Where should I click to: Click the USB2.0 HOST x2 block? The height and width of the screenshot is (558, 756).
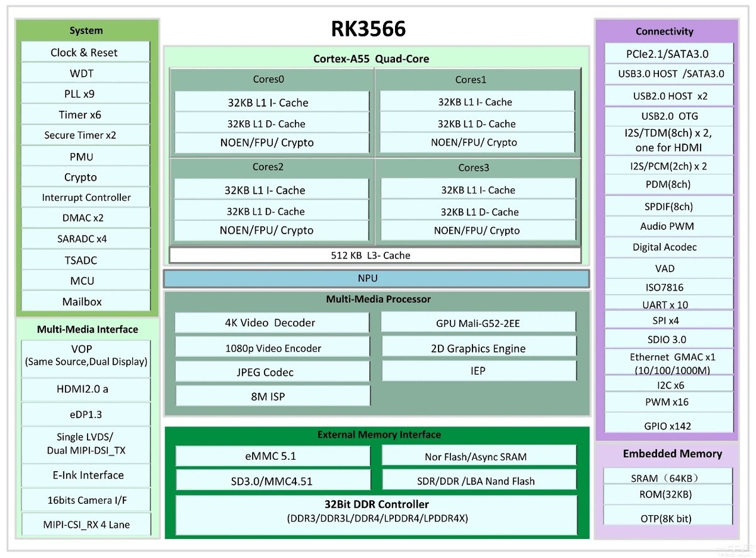[x=669, y=96]
